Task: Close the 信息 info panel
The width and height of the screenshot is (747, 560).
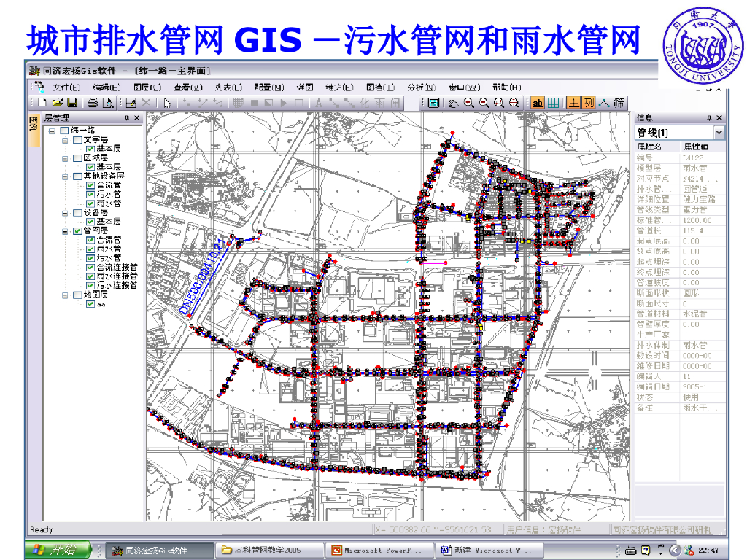Action: [719, 118]
